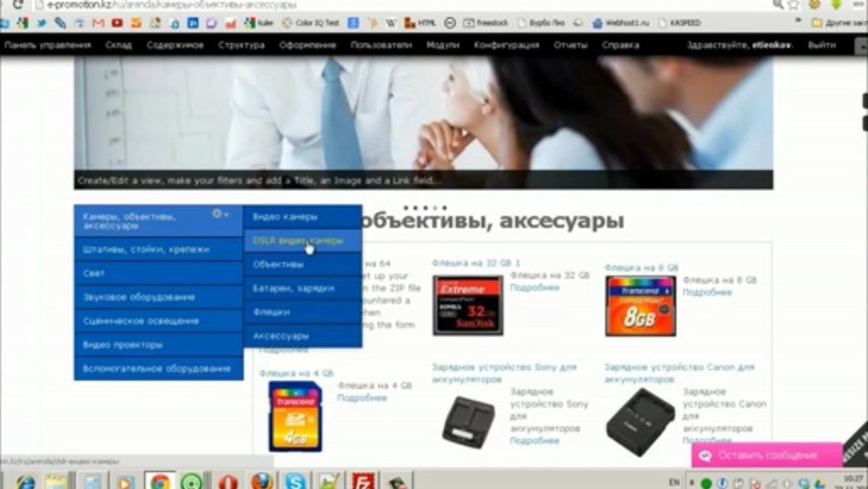
Task: Click the SanDisk Extreme 32GB card image
Action: [x=468, y=306]
